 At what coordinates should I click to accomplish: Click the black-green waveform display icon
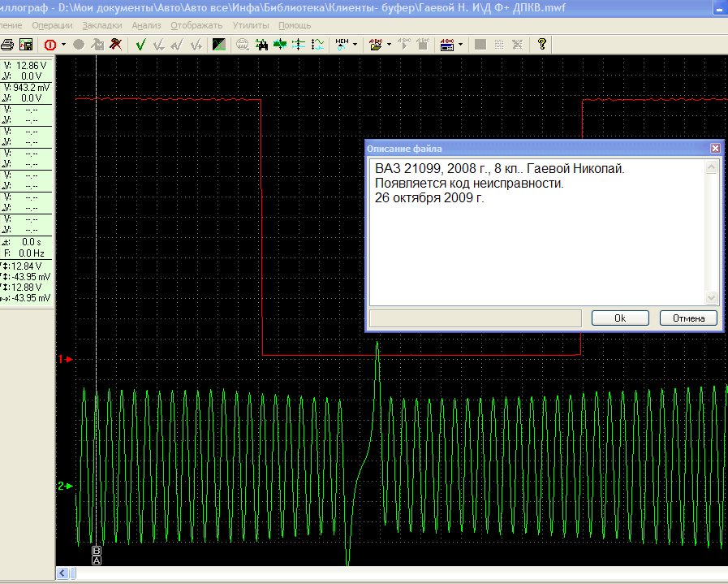point(218,45)
